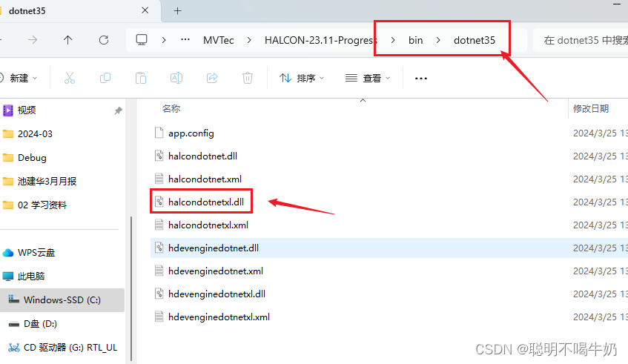Click the Paste clipboard icon
The height and width of the screenshot is (364, 628).
point(141,78)
